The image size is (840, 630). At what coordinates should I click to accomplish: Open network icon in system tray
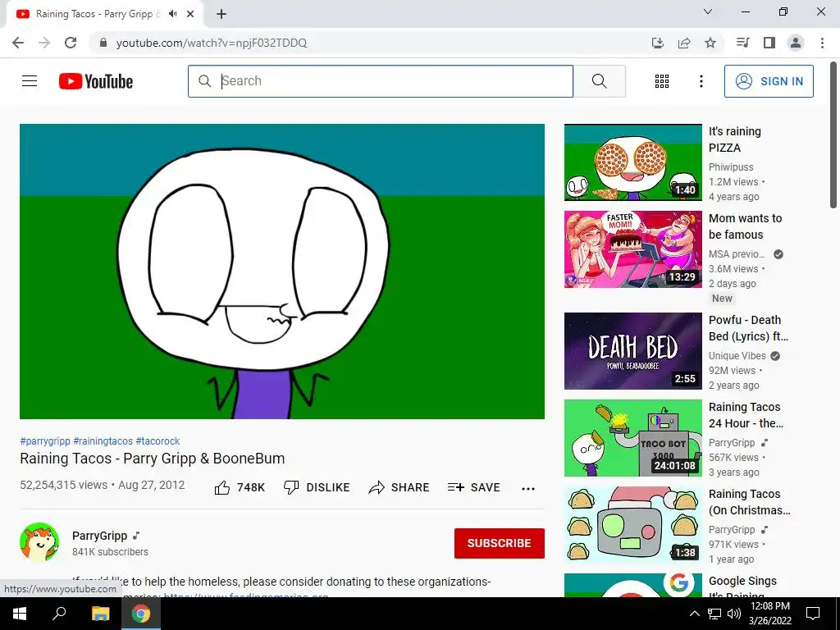(x=714, y=614)
